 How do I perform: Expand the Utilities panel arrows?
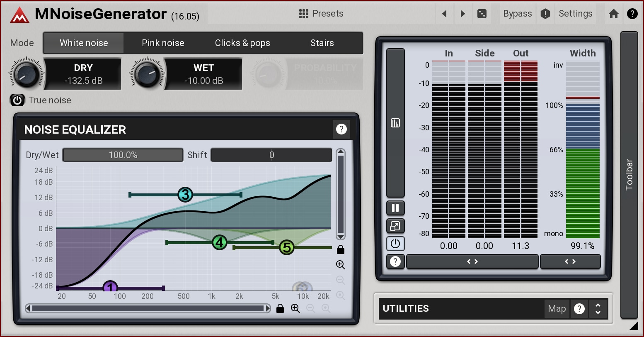click(598, 308)
